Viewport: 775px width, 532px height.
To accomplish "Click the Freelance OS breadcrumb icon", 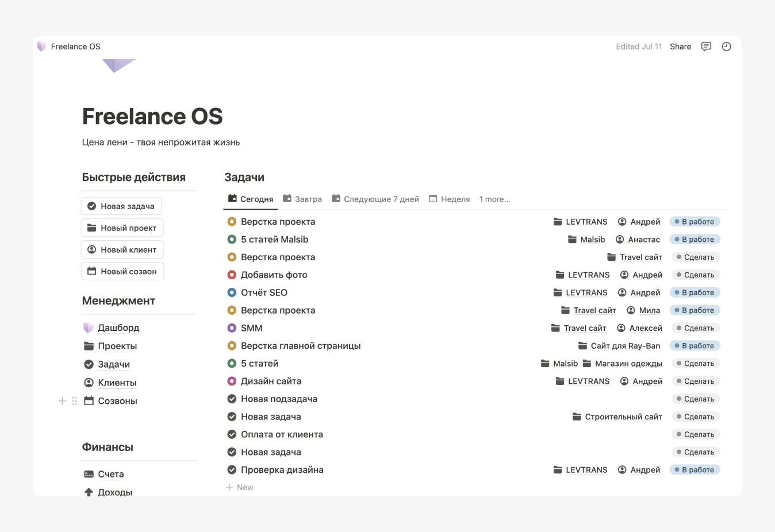I will point(41,47).
